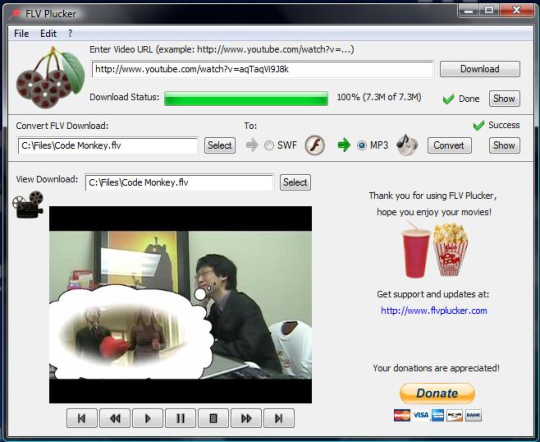Image resolution: width=540 pixels, height=442 pixels.
Task: Show the converted file via Success Show
Action: click(x=504, y=145)
